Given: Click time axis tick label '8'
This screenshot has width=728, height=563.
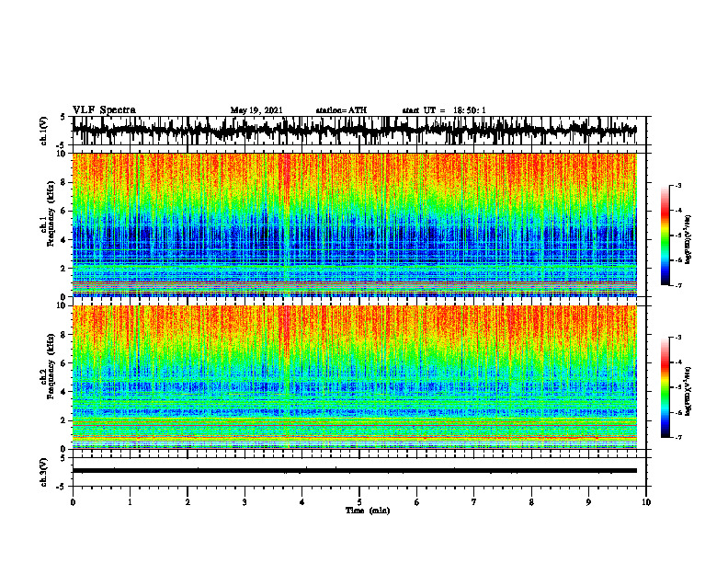Looking at the screenshot, I should click(531, 502).
